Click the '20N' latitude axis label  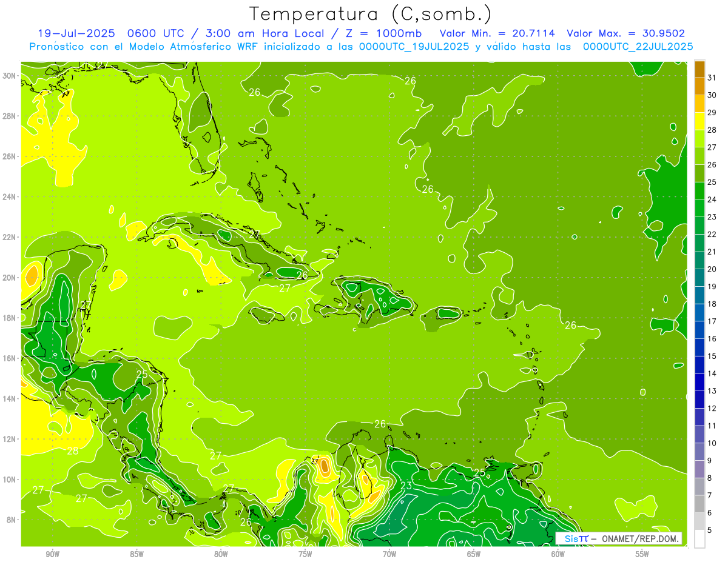[10, 278]
